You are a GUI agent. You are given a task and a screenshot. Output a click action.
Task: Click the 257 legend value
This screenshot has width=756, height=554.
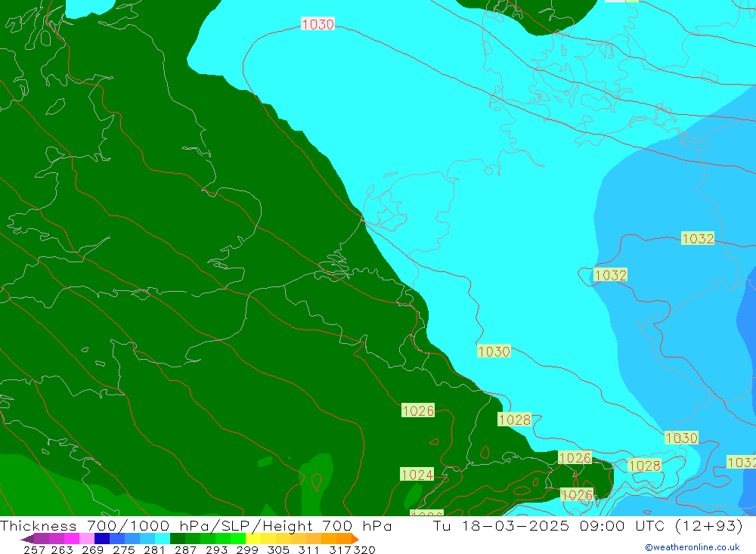pos(34,549)
